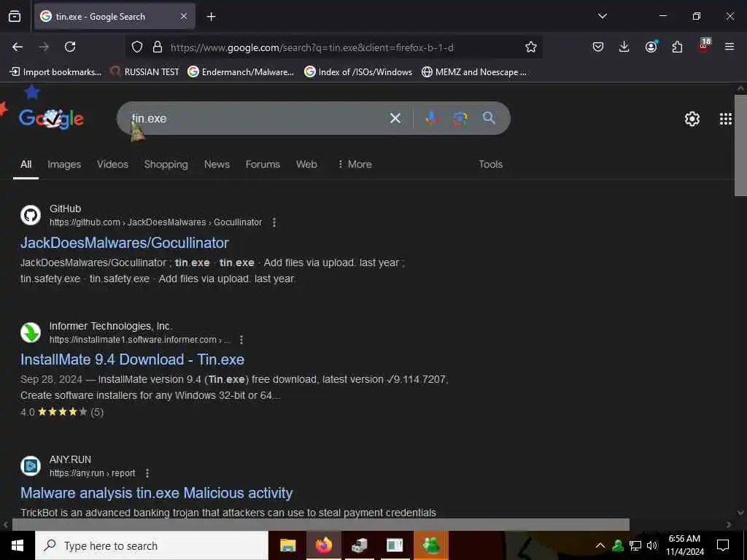Close the tin.exe Google Search tab
Screen dimensions: 747x560
184,17
